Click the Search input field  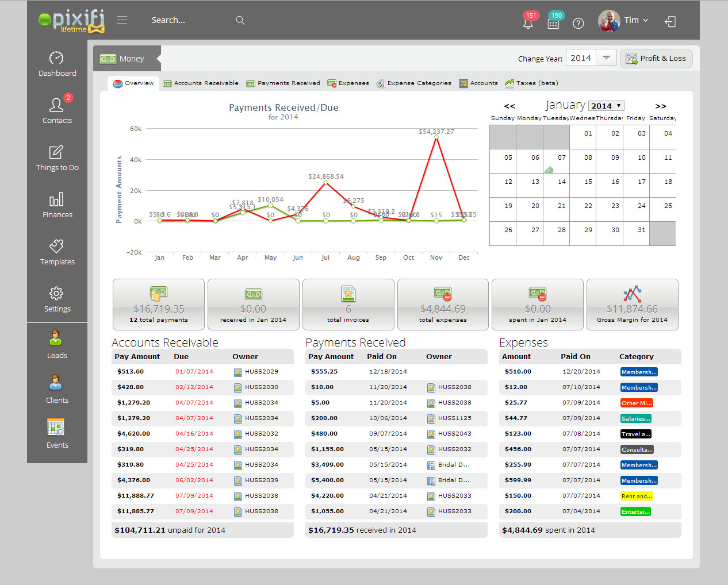coord(190,20)
